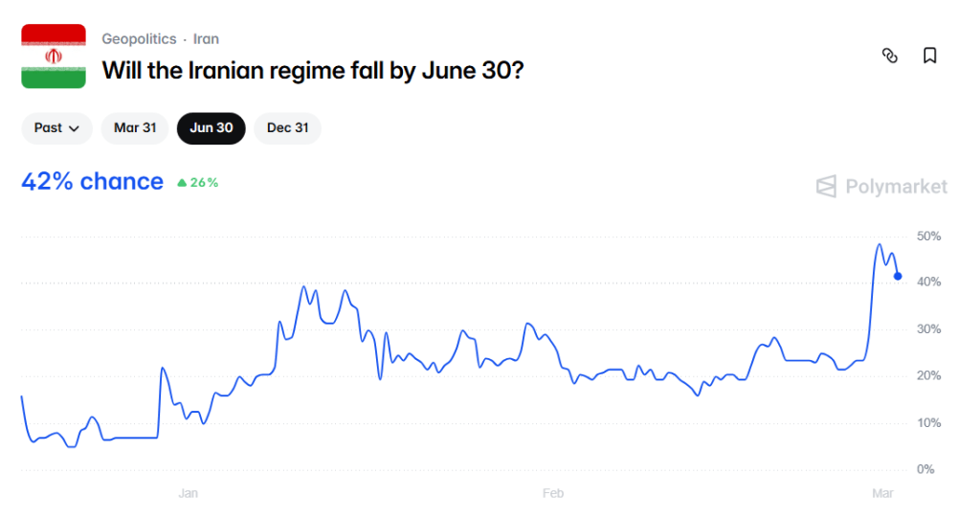Open the Iran category link
The height and width of the screenshot is (519, 980).
[206, 39]
